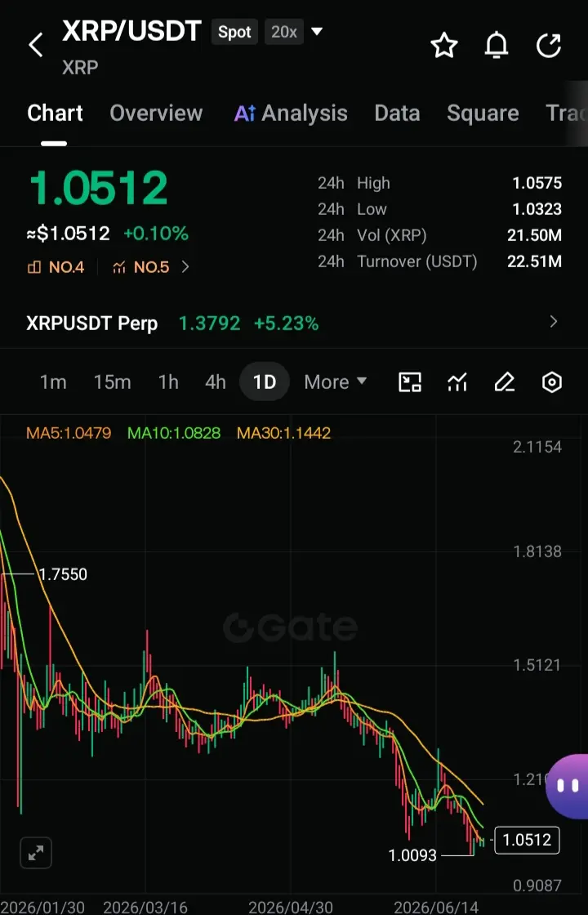Expand the More timeframes dropdown
588x915 pixels.
click(x=336, y=382)
